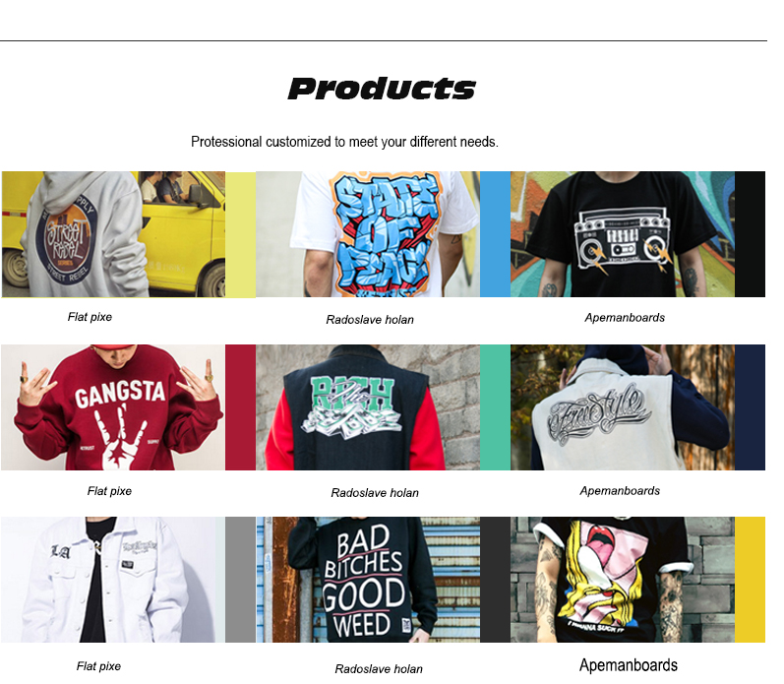This screenshot has height=684, width=784.
Task: Click the yellow swatch beside hoodie image
Action: (240, 234)
